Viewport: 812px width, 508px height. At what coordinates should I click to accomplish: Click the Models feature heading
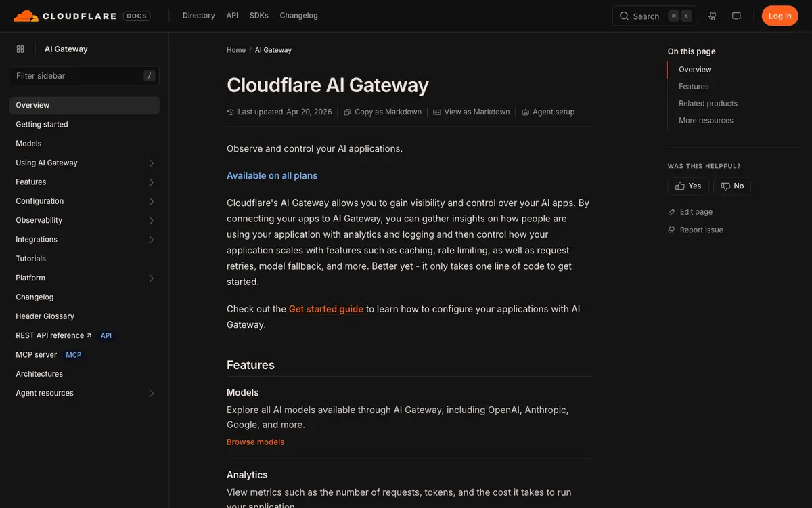tap(243, 393)
